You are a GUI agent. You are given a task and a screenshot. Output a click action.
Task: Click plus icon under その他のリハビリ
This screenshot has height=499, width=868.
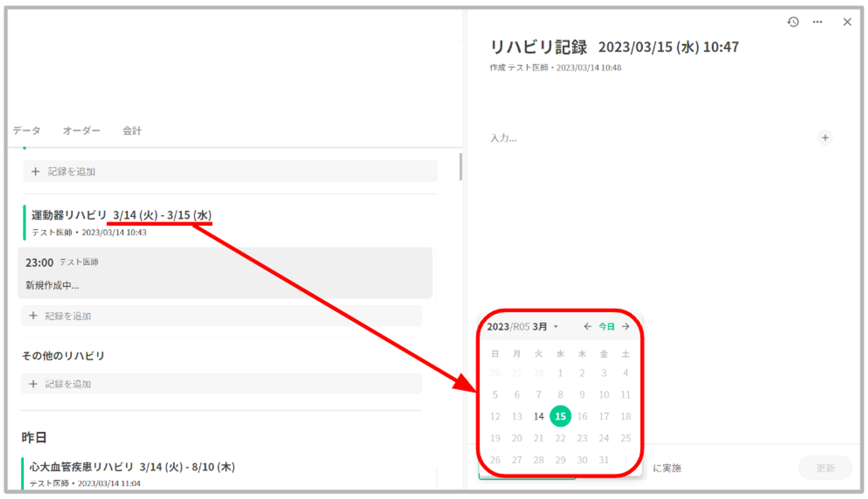pyautogui.click(x=33, y=384)
